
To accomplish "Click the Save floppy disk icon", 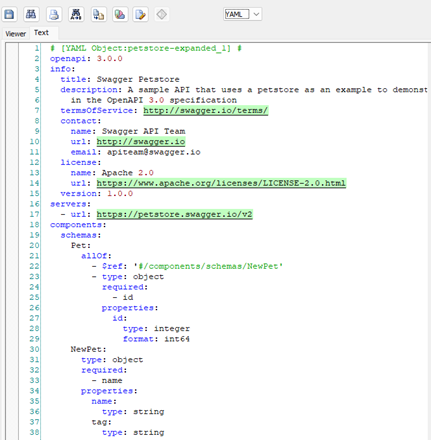I will [9, 14].
